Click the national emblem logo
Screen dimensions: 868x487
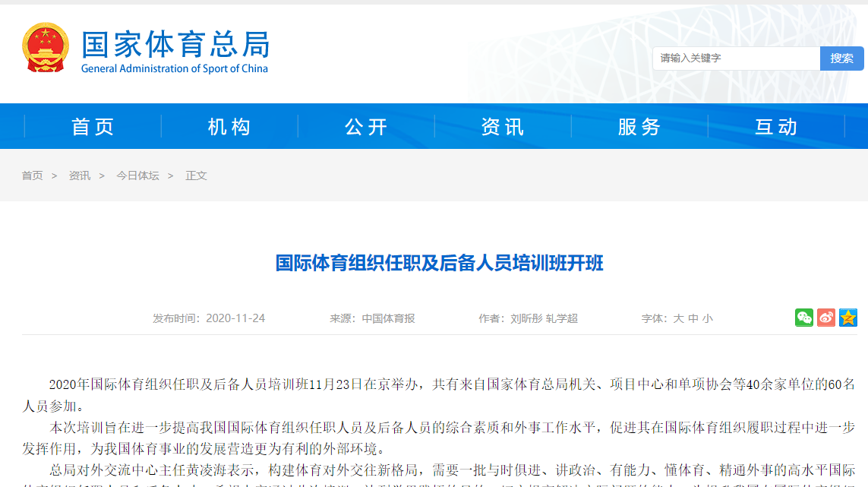click(x=46, y=48)
